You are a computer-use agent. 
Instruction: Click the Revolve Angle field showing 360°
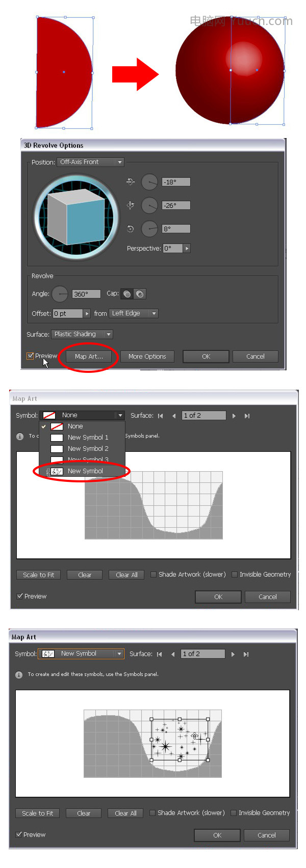[87, 294]
